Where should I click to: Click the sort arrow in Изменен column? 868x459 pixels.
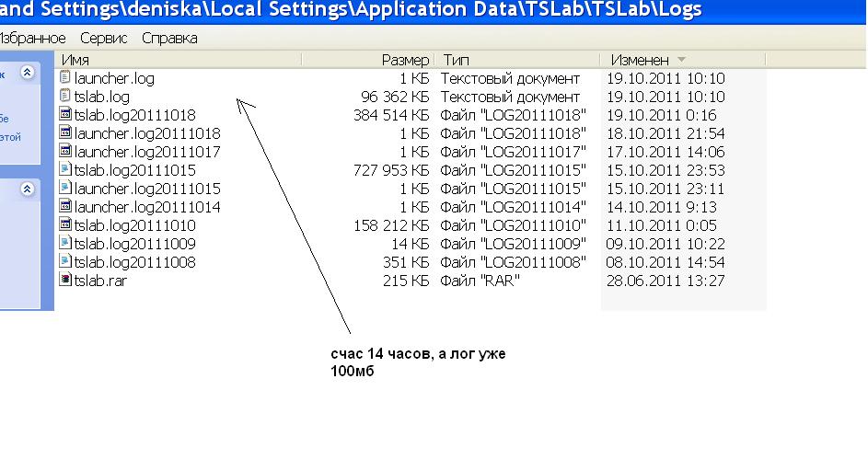click(x=681, y=60)
